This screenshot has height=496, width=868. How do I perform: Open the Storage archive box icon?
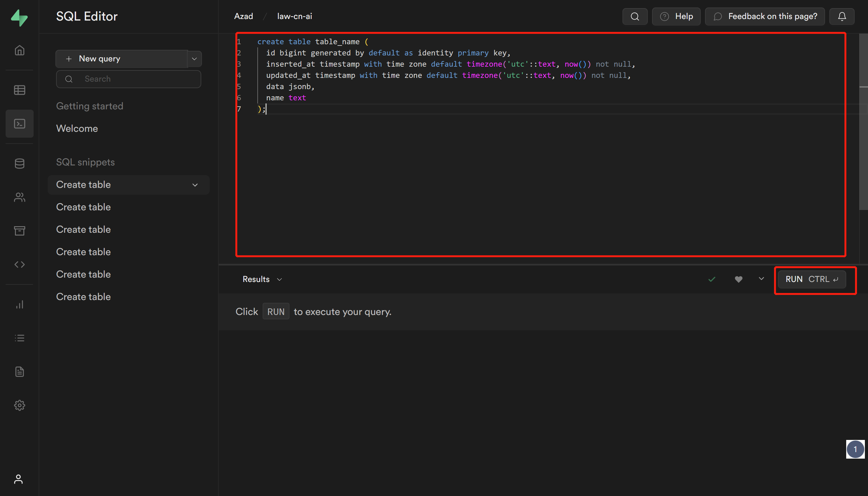(x=19, y=231)
